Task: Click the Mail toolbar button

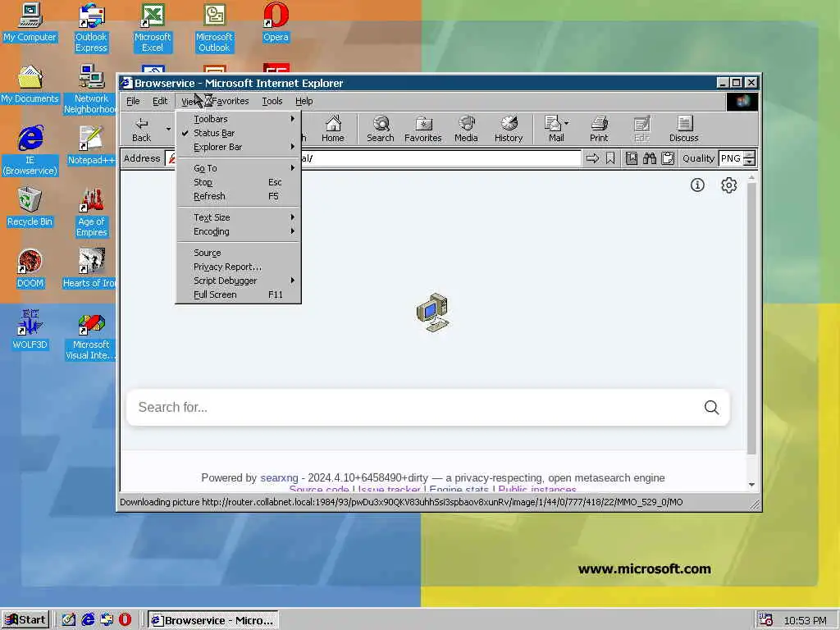Action: (556, 129)
